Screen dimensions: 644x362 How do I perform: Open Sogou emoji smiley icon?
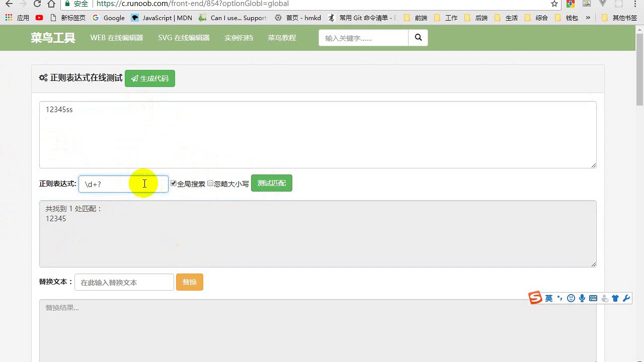click(571, 298)
